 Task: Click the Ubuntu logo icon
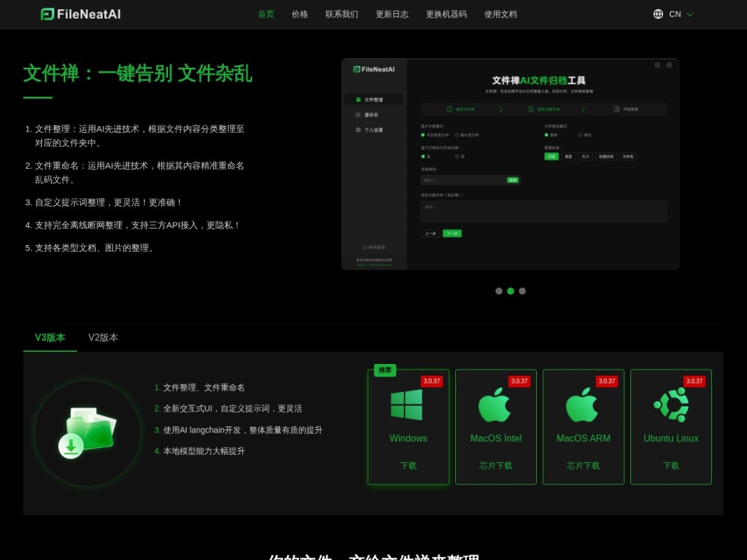tap(672, 404)
